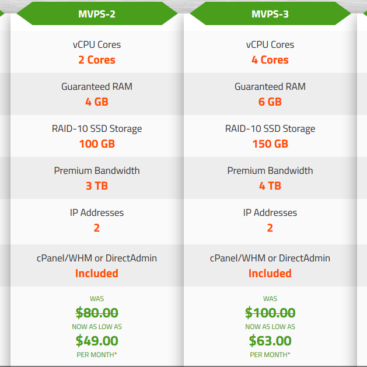367x367 pixels.
Task: Click the struck-through $80.00 old price
Action: (x=97, y=313)
